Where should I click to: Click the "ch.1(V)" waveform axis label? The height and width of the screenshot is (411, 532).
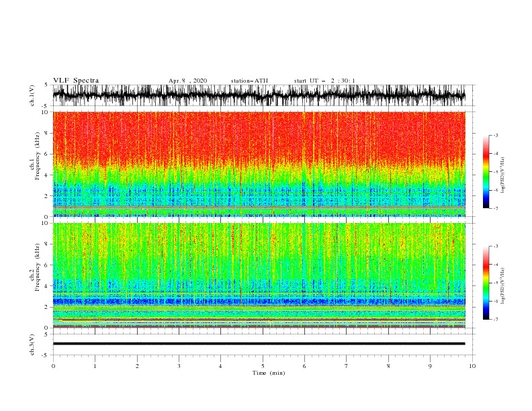click(32, 95)
